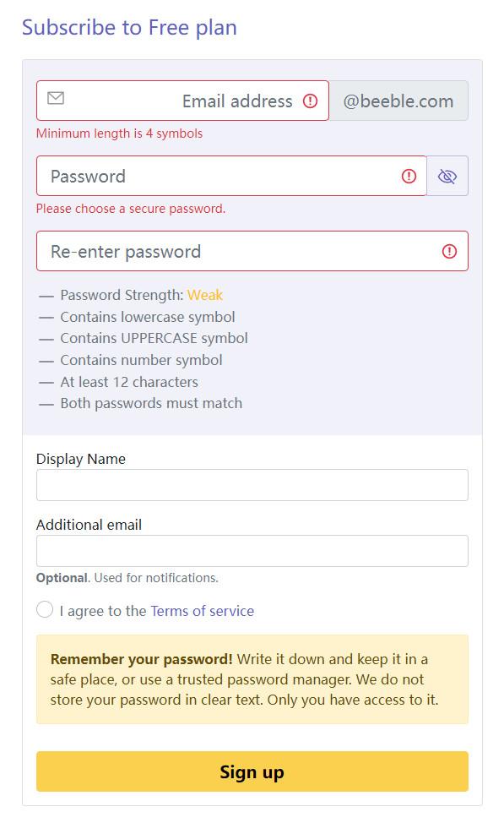Image resolution: width=504 pixels, height=823 pixels.
Task: Click the @beeble.com domain box
Action: (398, 101)
